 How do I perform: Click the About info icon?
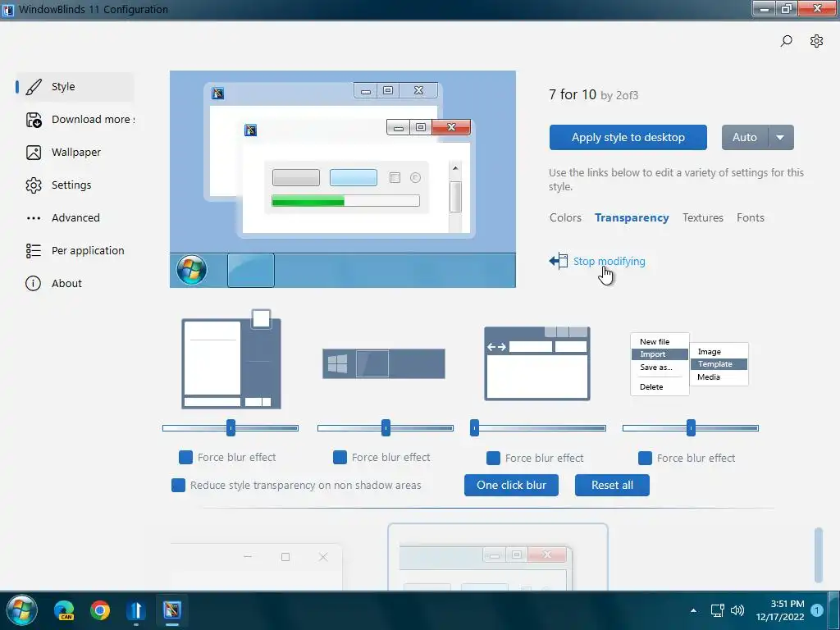click(33, 283)
